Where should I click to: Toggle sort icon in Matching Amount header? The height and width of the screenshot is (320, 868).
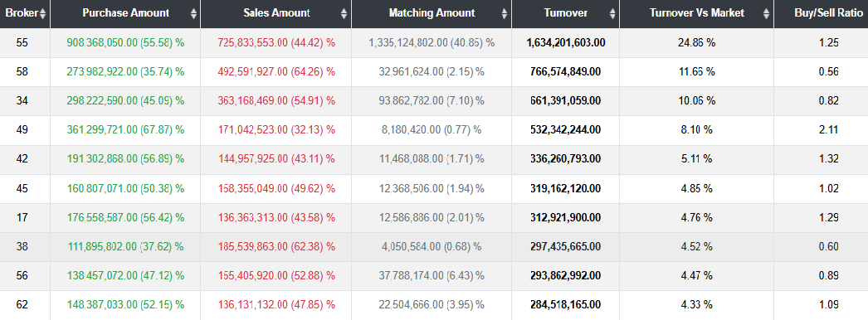coord(505,14)
